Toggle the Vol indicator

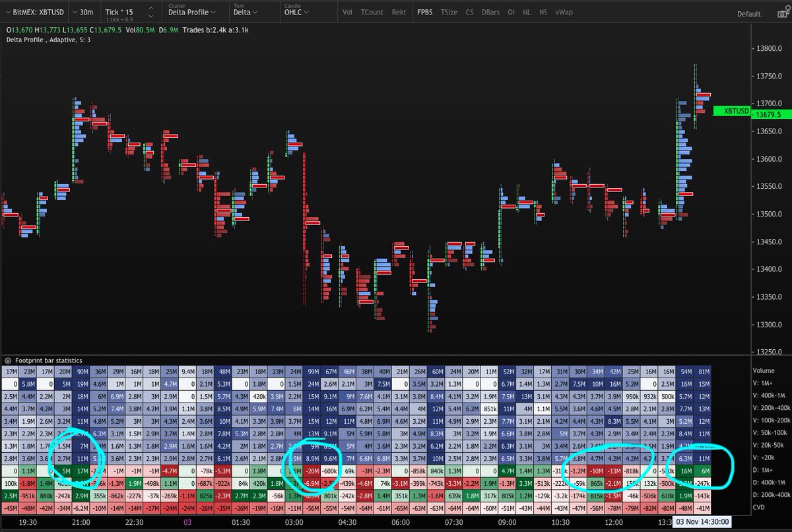[347, 13]
